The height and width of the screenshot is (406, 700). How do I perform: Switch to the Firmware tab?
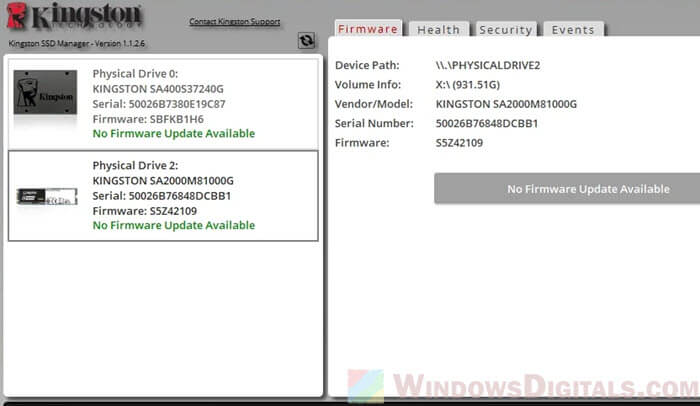[x=368, y=29]
